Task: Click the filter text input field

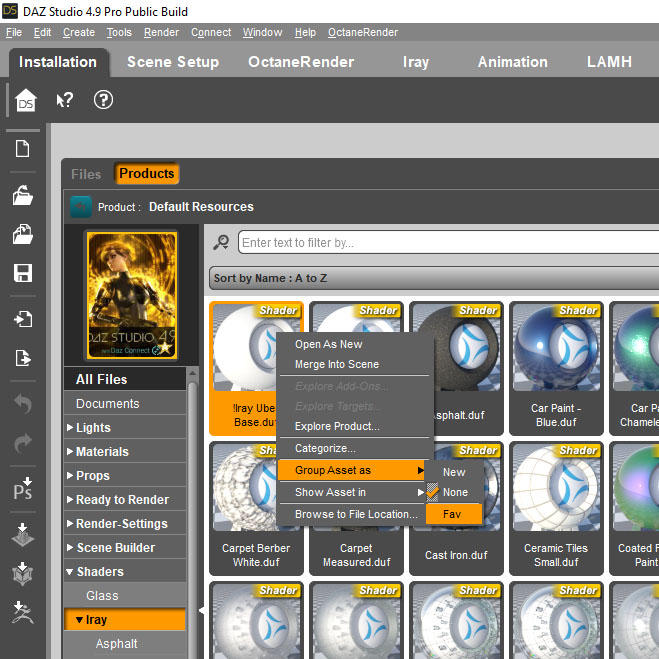Action: click(x=448, y=243)
